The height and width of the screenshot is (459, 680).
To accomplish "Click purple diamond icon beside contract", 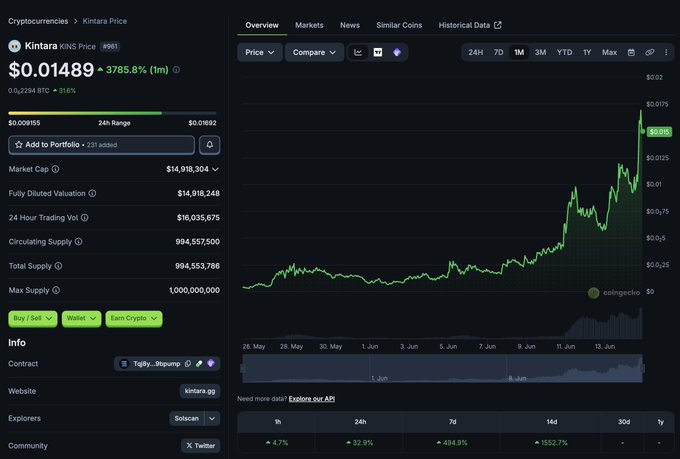I will coord(211,364).
